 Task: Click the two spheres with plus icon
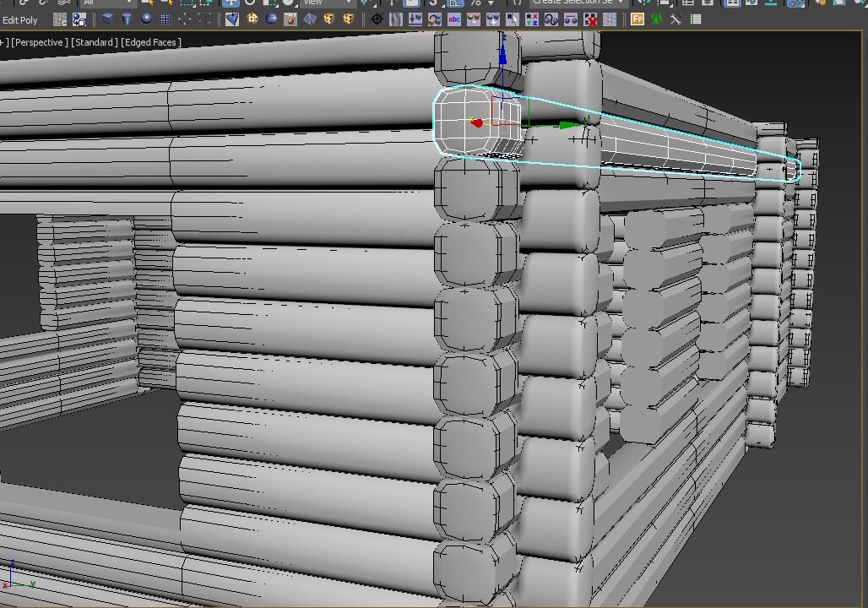pos(492,19)
